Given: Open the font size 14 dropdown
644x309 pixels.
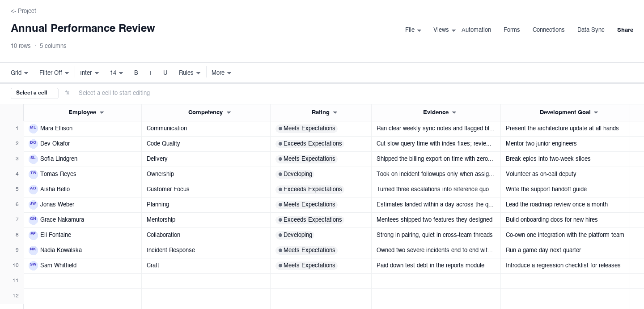Looking at the screenshot, I should [116, 73].
